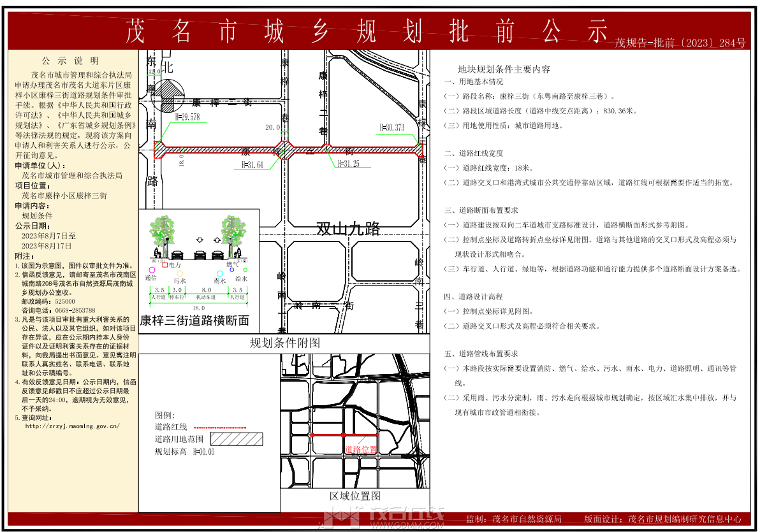Click the downward lane direction arrow

[201, 240]
